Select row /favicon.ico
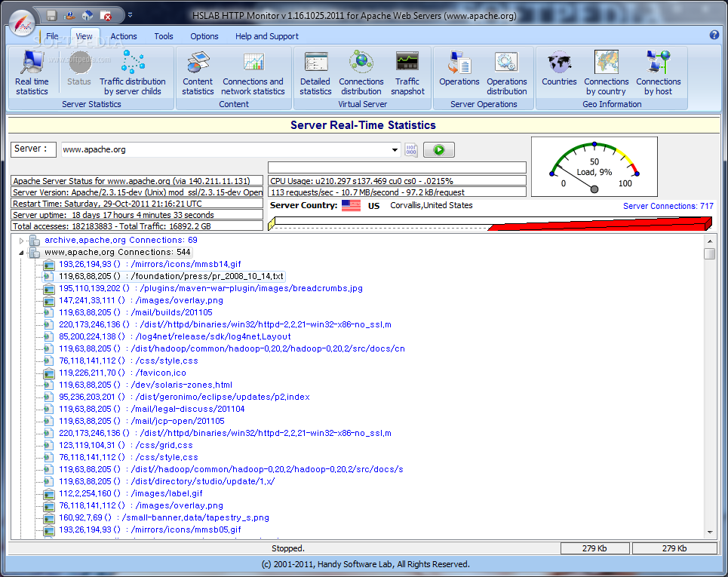Viewport: 728px width, 577px height. (122, 373)
